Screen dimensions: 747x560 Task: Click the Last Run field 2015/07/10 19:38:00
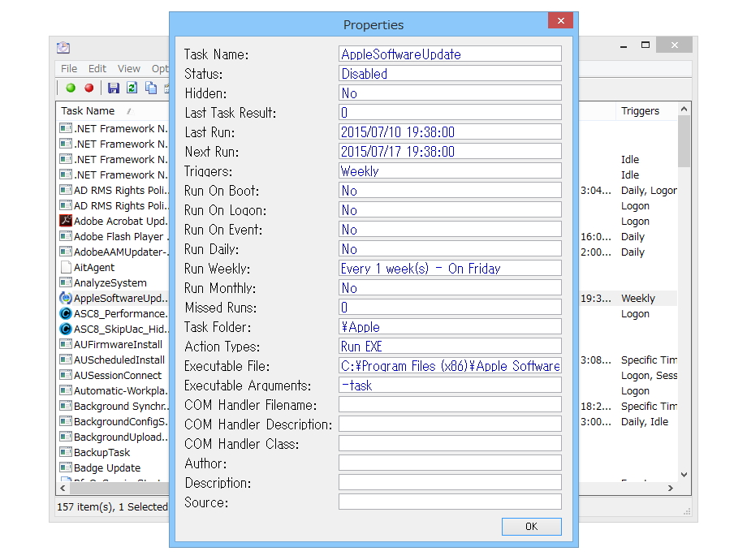[x=450, y=132]
